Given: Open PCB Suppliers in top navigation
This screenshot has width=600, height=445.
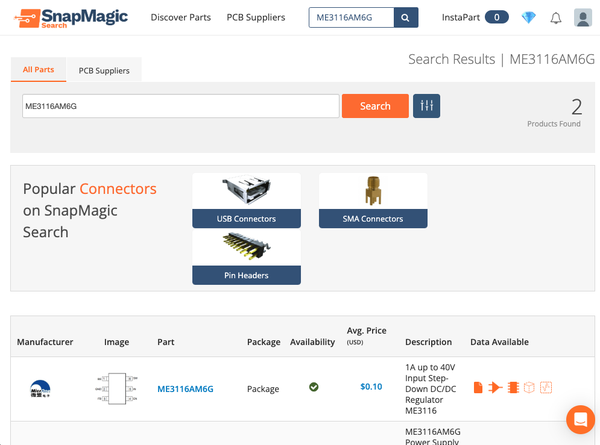Looking at the screenshot, I should (256, 18).
